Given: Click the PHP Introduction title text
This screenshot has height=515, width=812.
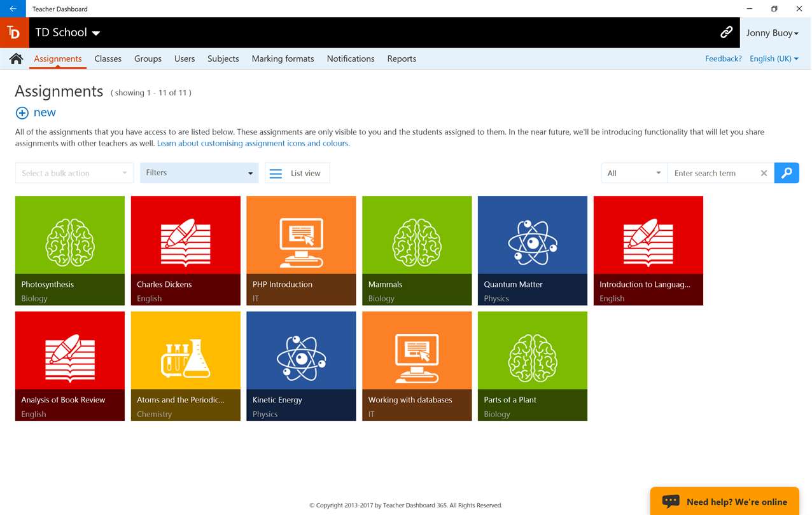Looking at the screenshot, I should tap(283, 284).
